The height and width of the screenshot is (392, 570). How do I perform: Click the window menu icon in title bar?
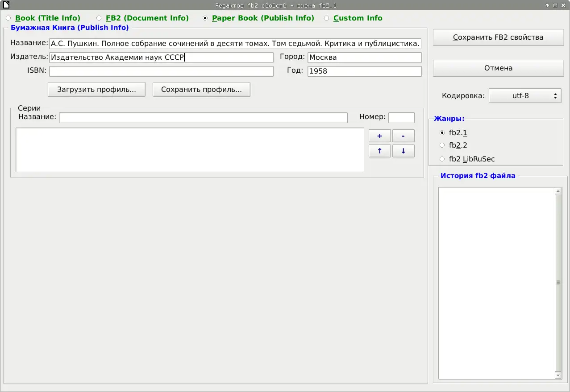5,5
